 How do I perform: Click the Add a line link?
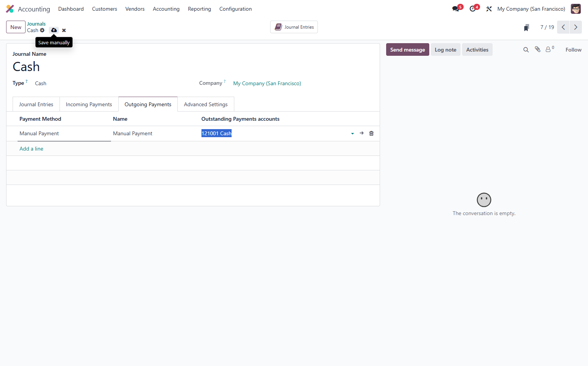[31, 149]
